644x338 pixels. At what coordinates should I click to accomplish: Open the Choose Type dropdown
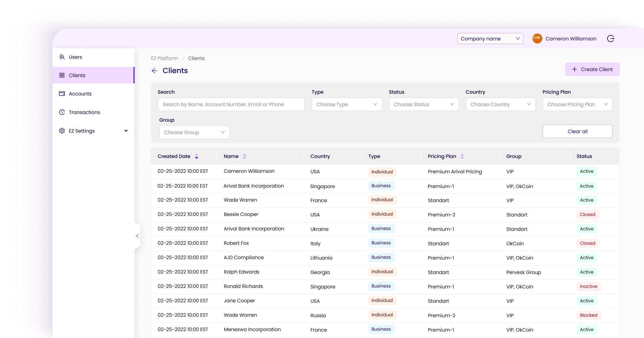[x=347, y=104]
